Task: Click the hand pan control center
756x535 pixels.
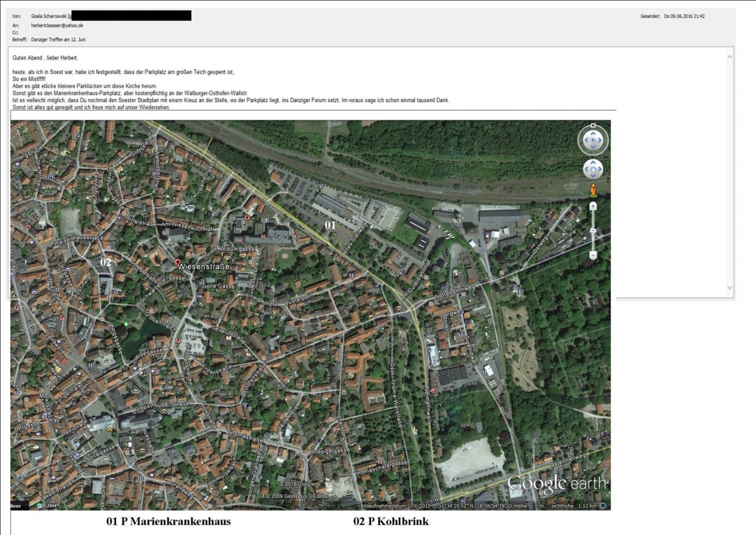Action: [x=593, y=169]
